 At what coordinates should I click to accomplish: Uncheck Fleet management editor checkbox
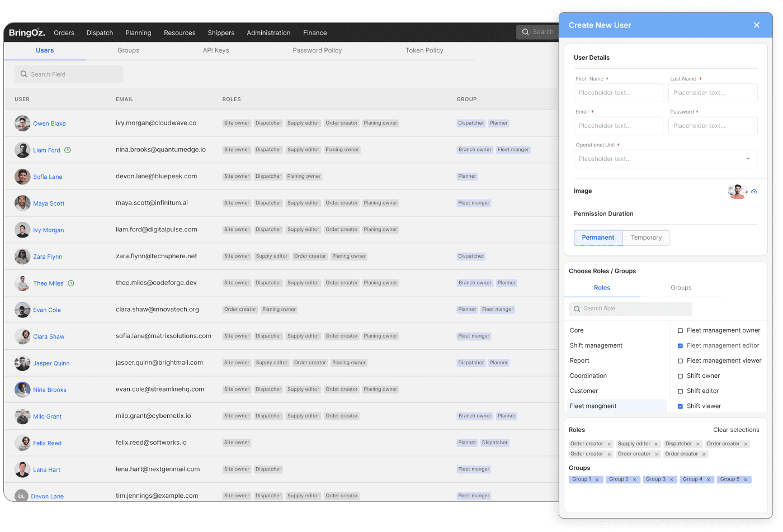tap(680, 346)
